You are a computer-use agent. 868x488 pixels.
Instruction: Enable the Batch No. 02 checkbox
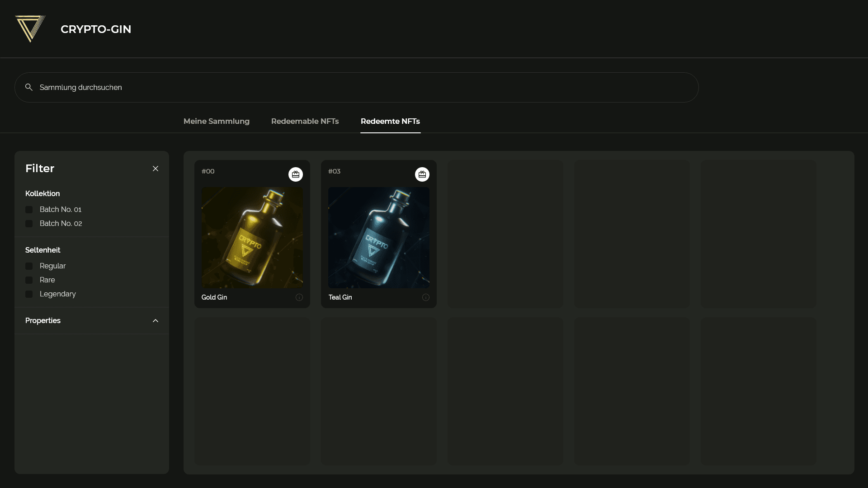point(29,224)
